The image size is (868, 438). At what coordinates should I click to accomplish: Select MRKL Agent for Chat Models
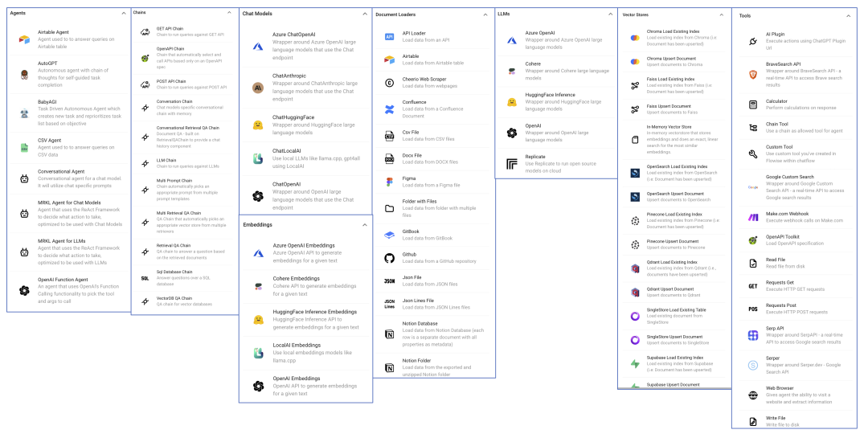[69, 203]
